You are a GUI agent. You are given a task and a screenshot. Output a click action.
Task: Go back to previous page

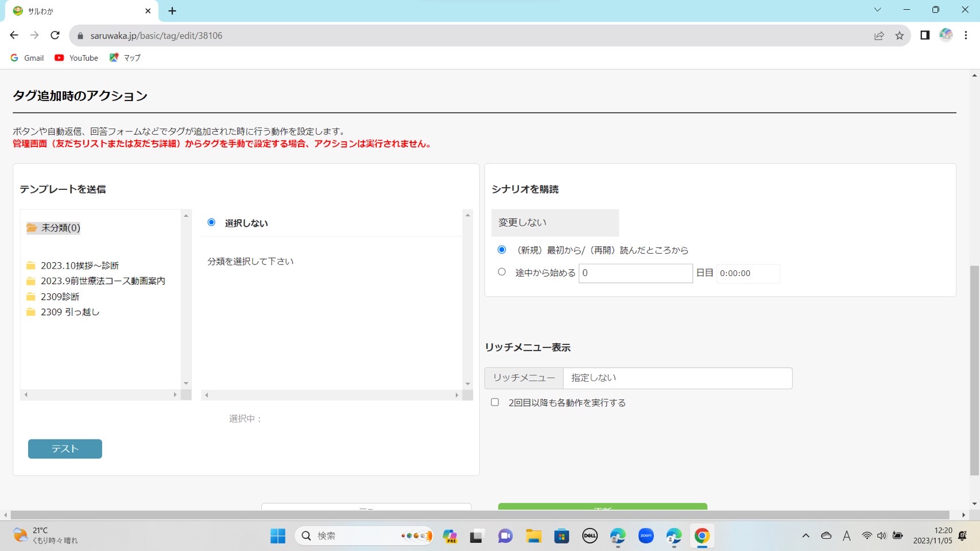click(x=14, y=36)
